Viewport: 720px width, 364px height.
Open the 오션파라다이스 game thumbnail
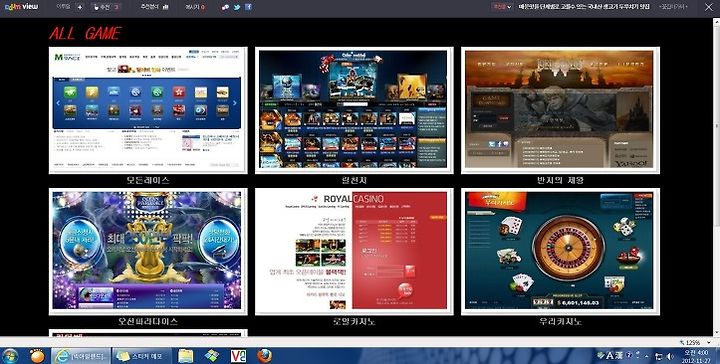148,251
